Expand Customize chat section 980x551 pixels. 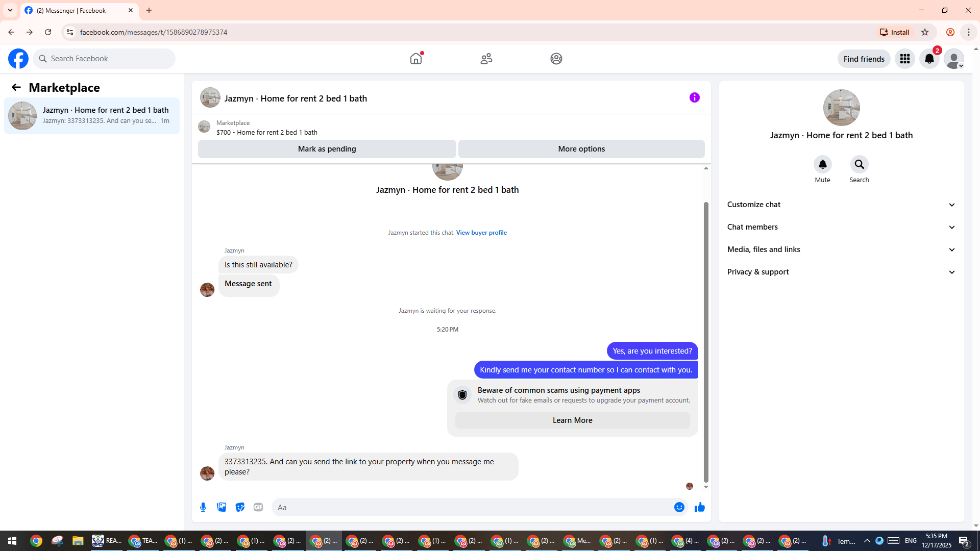coord(841,205)
